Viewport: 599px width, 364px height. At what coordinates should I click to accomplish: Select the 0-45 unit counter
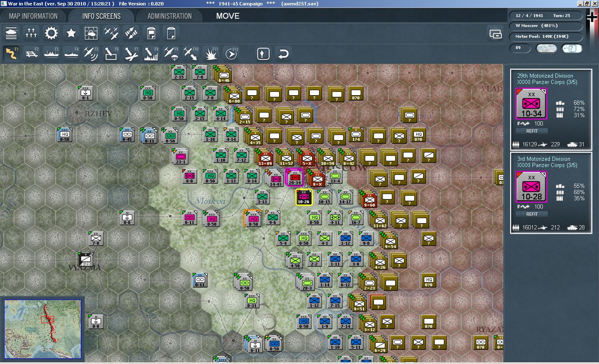tap(127, 134)
